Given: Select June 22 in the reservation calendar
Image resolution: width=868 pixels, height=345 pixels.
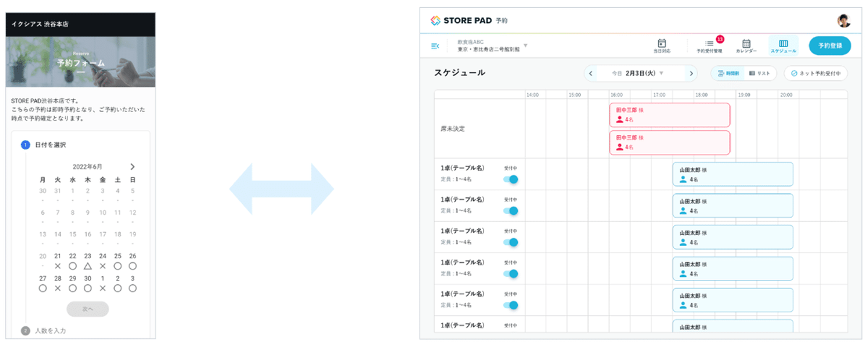Looking at the screenshot, I should click(73, 260).
